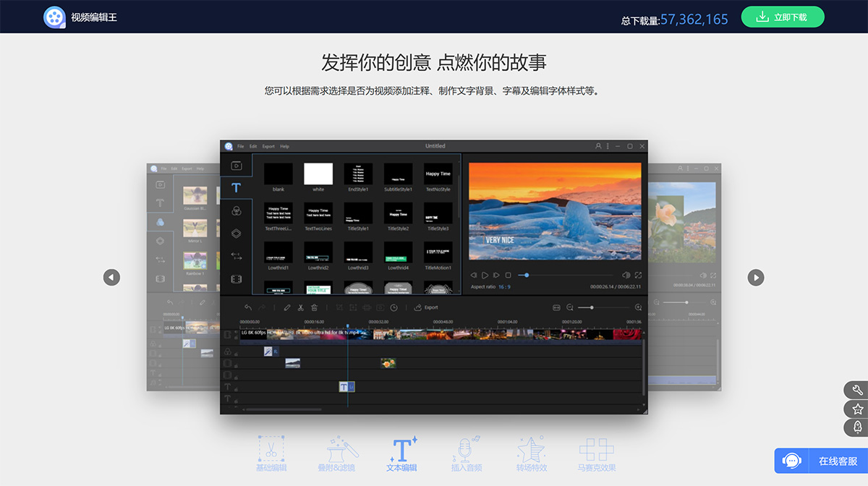868x486 pixels.
Task: Click the green 立即下载 download button
Action: click(783, 16)
